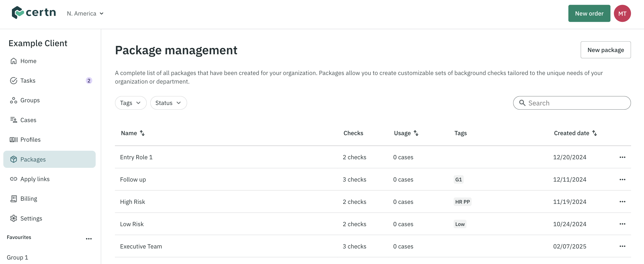644x264 pixels.
Task: Open the Status filter dropdown
Action: tap(168, 103)
